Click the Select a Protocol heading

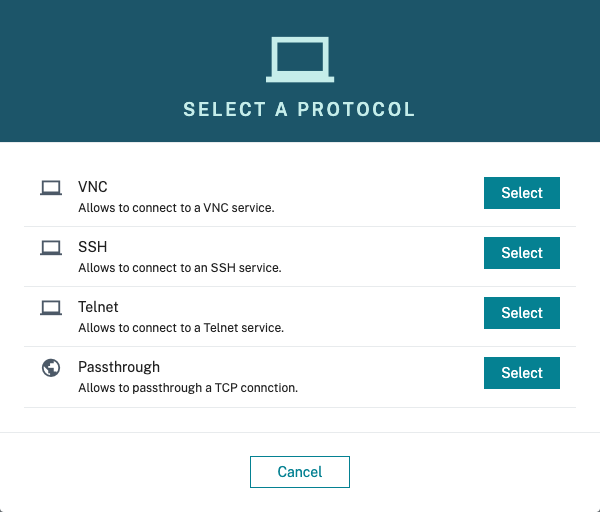point(299,109)
